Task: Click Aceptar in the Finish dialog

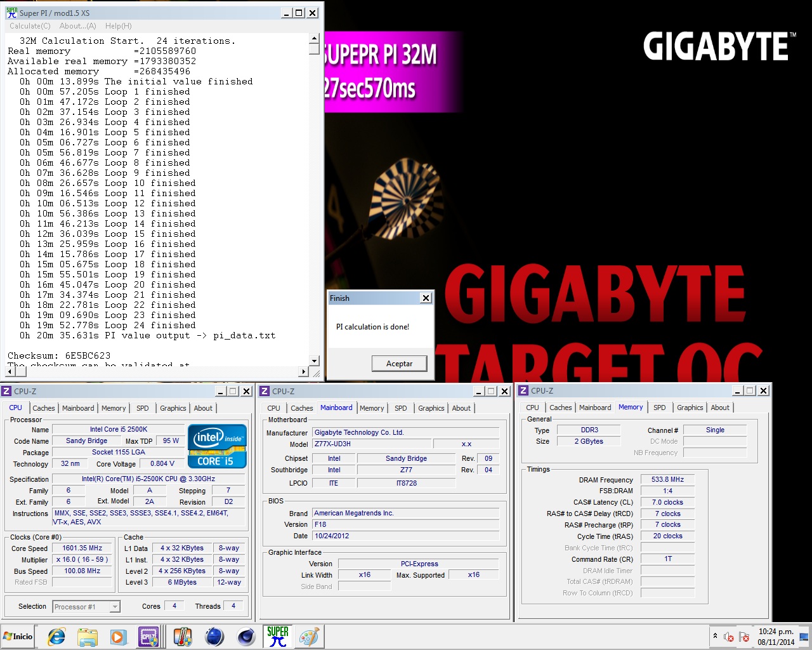Action: click(399, 364)
